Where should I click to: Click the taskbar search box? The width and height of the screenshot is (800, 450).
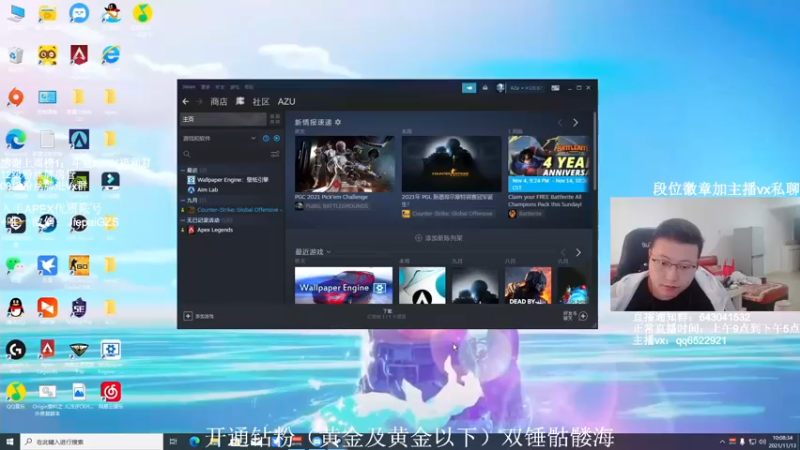(x=92, y=441)
